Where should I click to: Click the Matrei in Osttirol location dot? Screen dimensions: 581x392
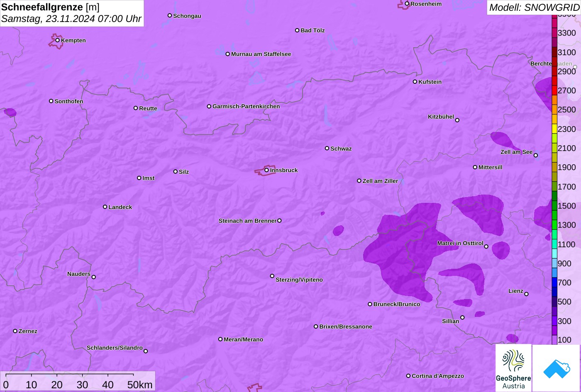tap(486, 247)
